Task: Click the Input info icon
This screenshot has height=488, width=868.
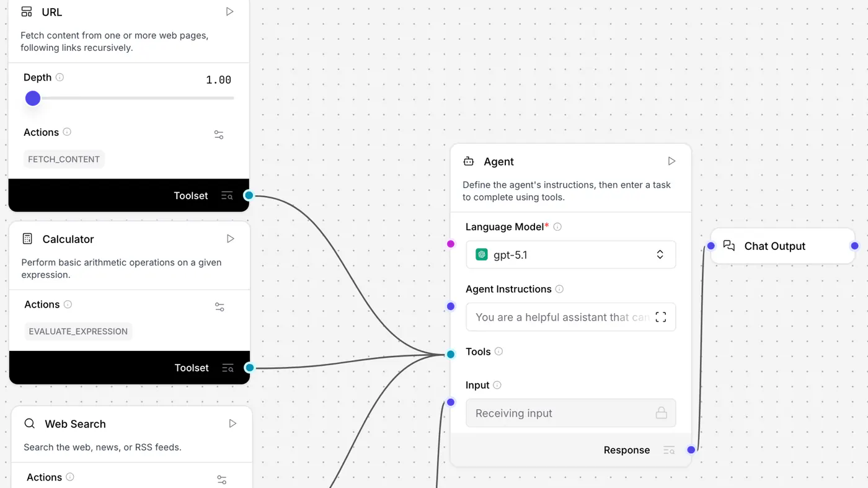Action: click(x=497, y=385)
